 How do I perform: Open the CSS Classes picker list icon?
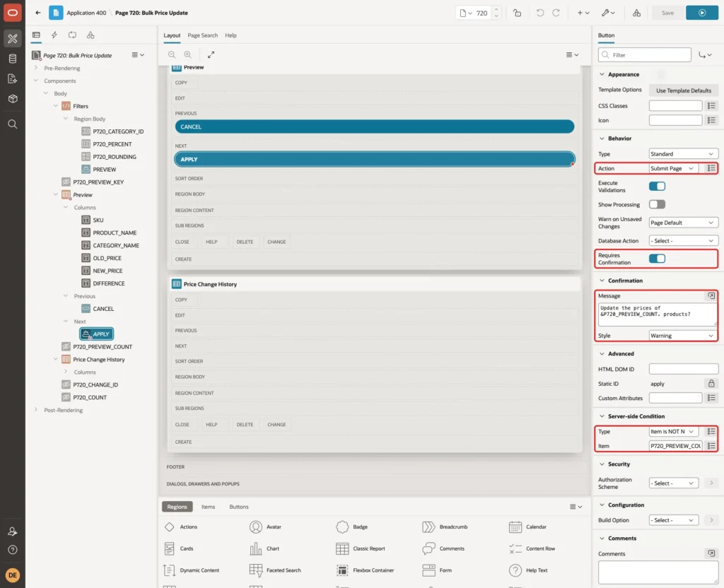point(711,106)
